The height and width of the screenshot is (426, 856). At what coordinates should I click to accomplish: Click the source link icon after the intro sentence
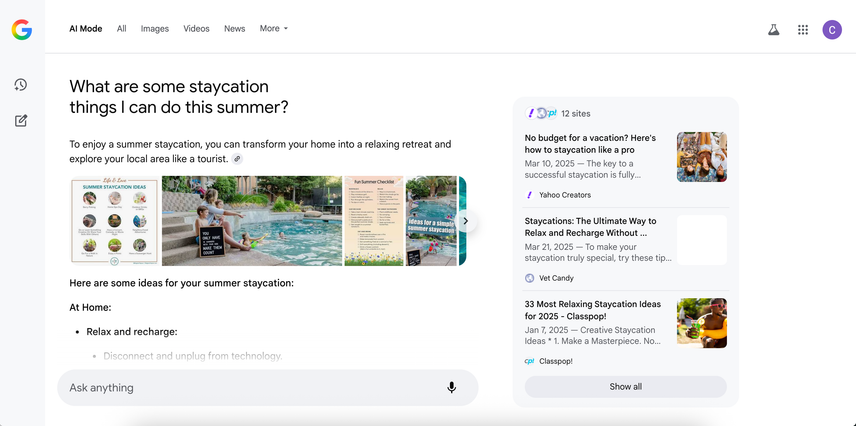pos(237,159)
